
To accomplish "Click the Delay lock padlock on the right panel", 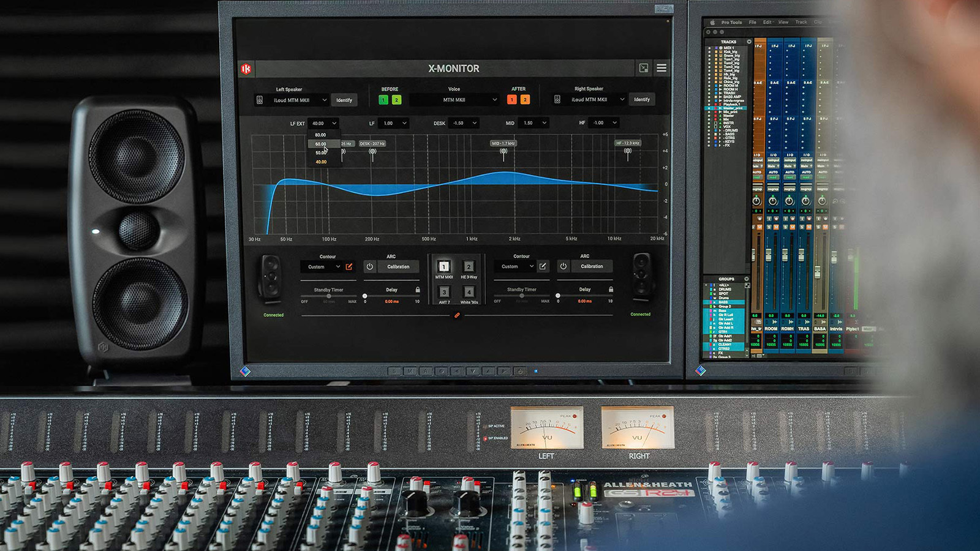I will tap(611, 288).
